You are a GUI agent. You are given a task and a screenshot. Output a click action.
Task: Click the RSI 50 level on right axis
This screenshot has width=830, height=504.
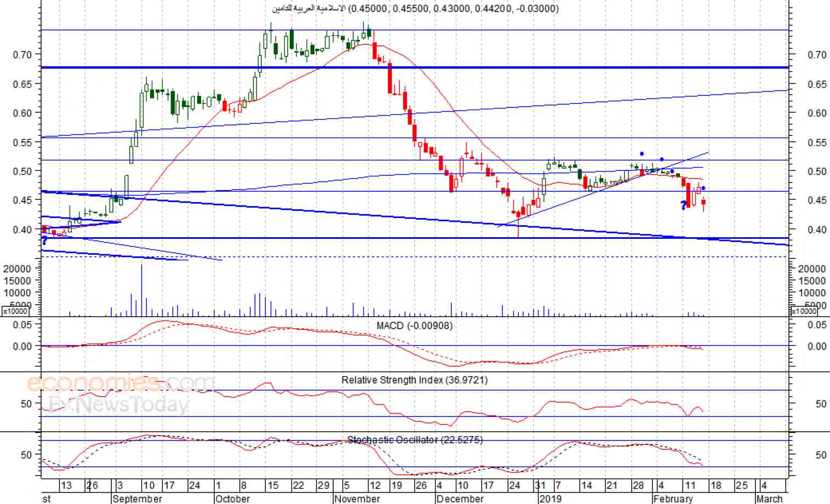(820, 404)
